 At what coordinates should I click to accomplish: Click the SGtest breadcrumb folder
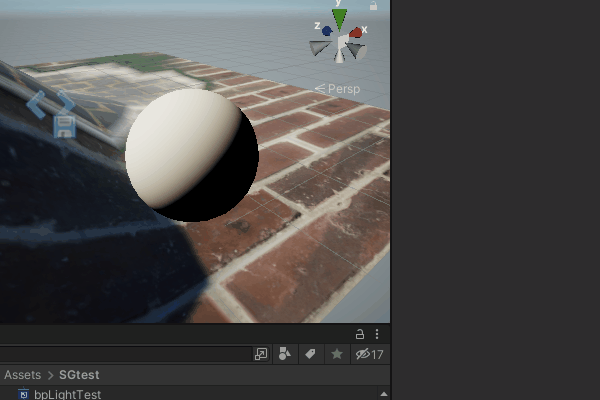click(x=79, y=375)
